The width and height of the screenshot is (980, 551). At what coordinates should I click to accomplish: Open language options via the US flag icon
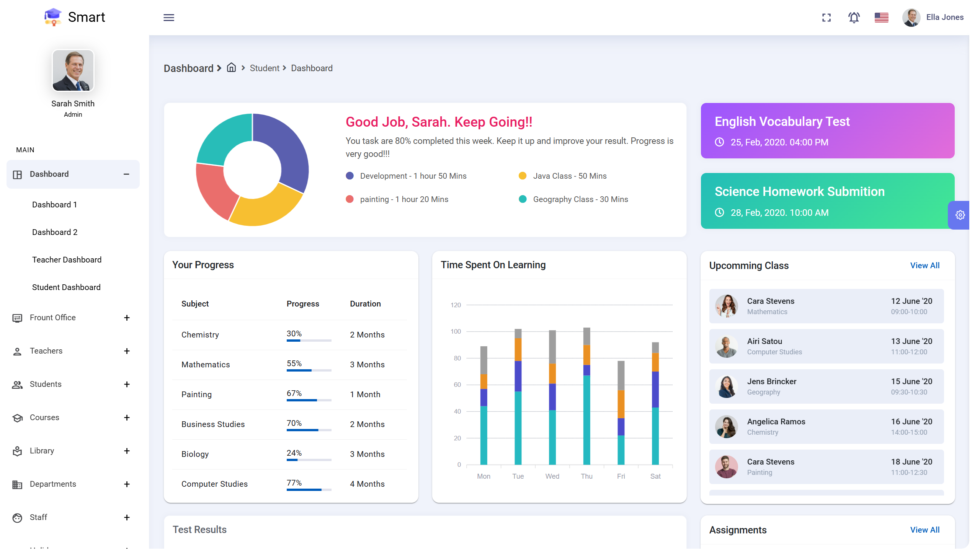[881, 17]
